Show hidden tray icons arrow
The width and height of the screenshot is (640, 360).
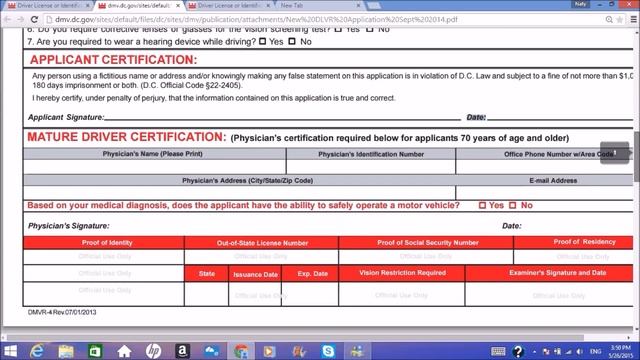coord(534,351)
